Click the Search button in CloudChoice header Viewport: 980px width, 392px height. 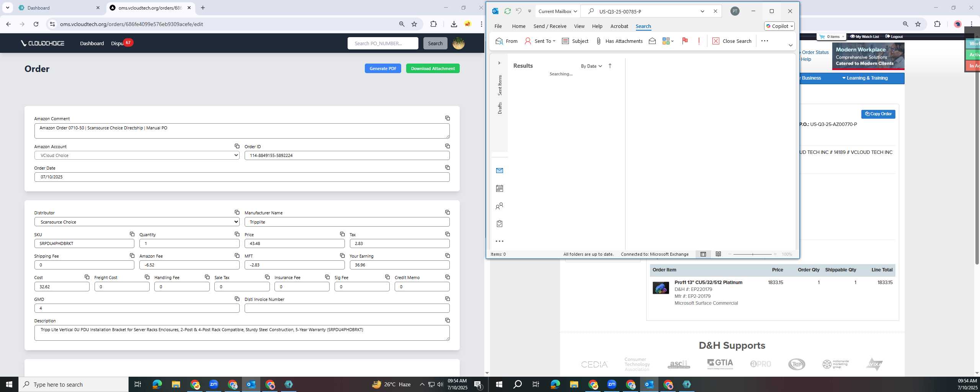tap(435, 43)
